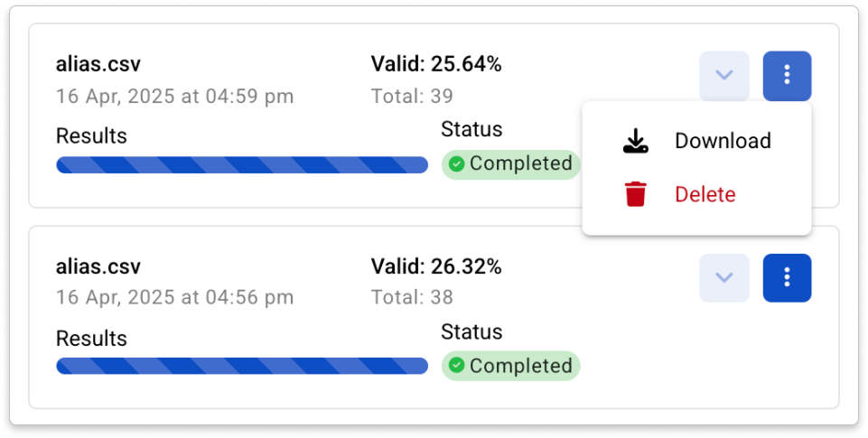
Task: Click the green check icon in the first Completed badge
Action: pos(457,163)
